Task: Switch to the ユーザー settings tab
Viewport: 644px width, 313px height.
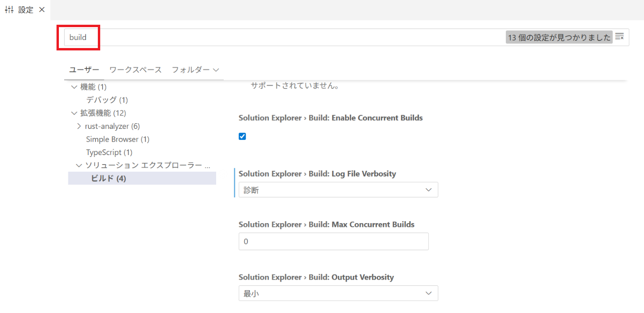Action: 84,69
